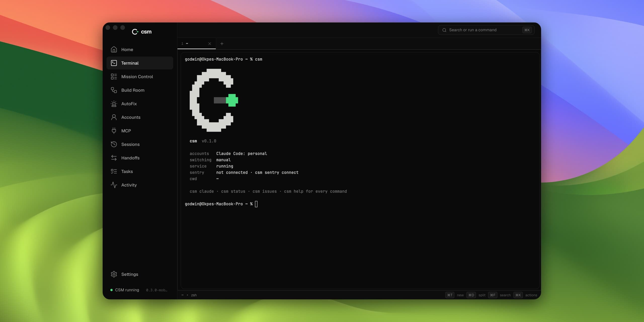Click the 'csm claude' hint in terminal
This screenshot has width=644, height=322.
point(202,191)
